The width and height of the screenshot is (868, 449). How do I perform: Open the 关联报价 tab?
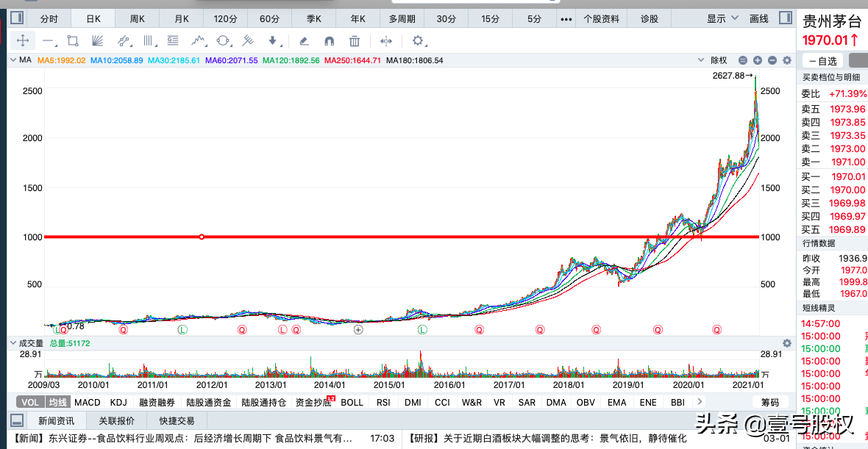(117, 421)
